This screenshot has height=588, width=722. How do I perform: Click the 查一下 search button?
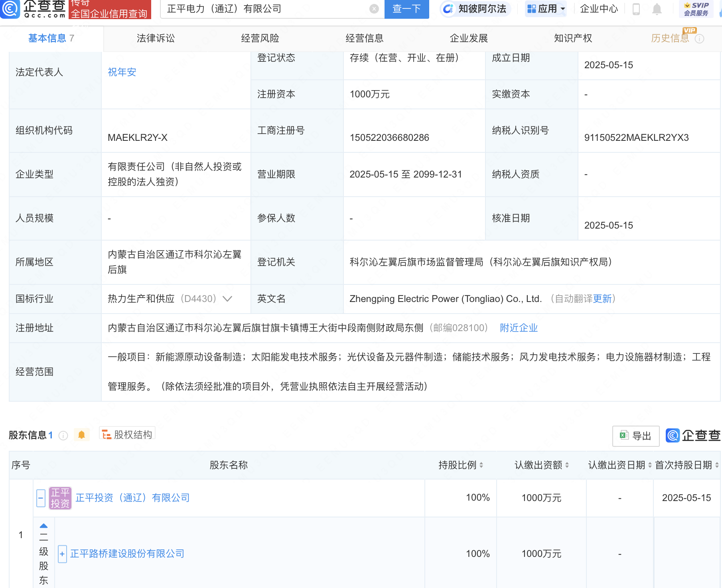click(x=406, y=9)
